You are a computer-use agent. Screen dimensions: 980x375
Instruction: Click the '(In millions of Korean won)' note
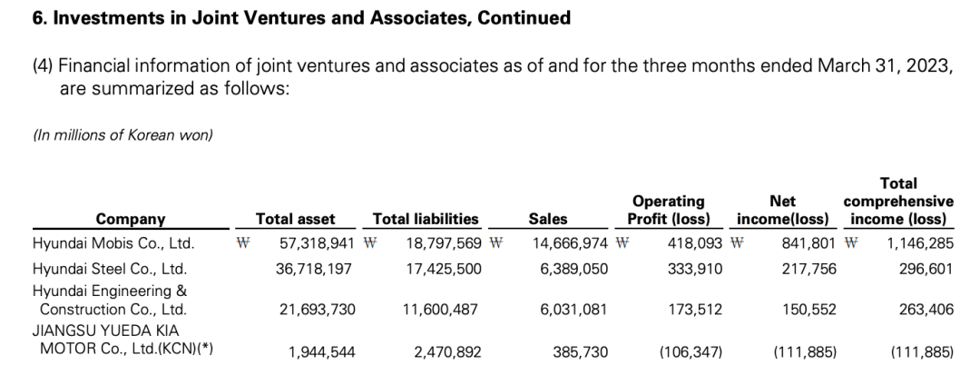[x=122, y=135]
